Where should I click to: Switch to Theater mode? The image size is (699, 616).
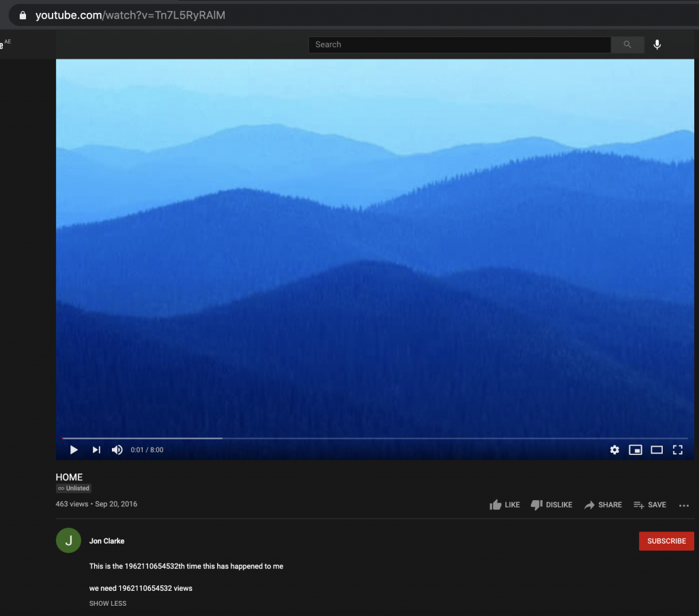657,450
